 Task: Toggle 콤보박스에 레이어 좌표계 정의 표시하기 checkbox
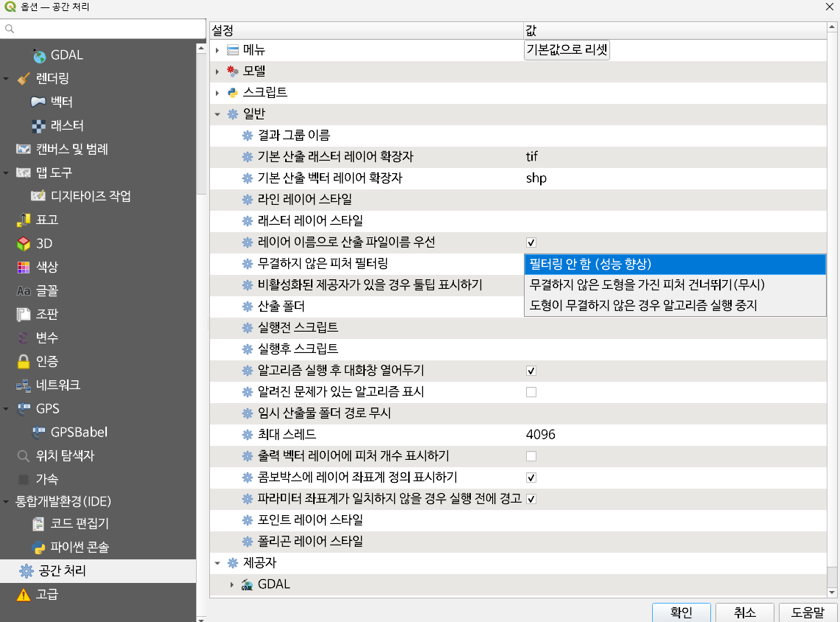pyautogui.click(x=531, y=478)
